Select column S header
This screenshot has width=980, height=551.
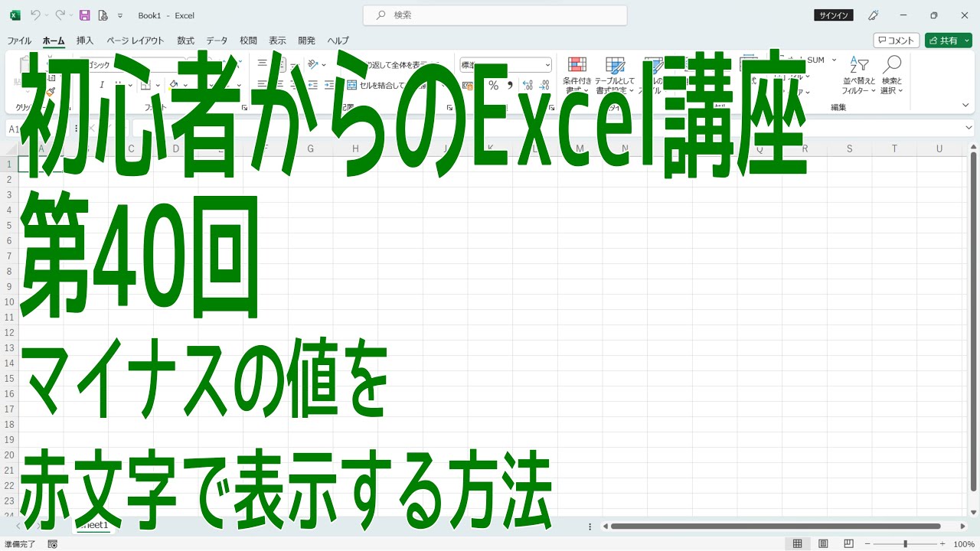tap(849, 149)
